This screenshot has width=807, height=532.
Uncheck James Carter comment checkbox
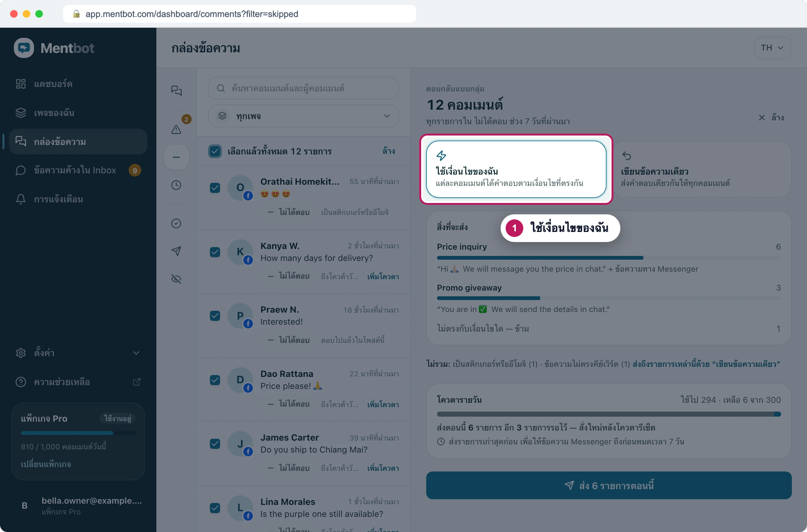click(215, 444)
